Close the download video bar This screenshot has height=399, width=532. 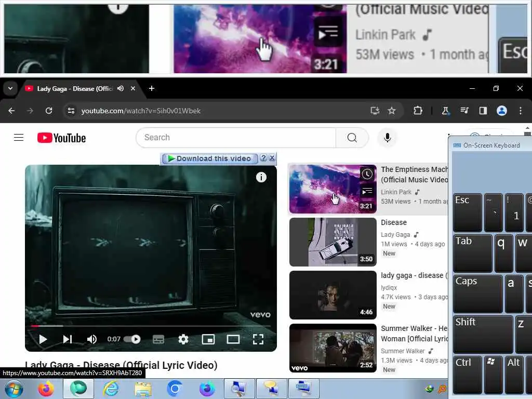pyautogui.click(x=272, y=158)
